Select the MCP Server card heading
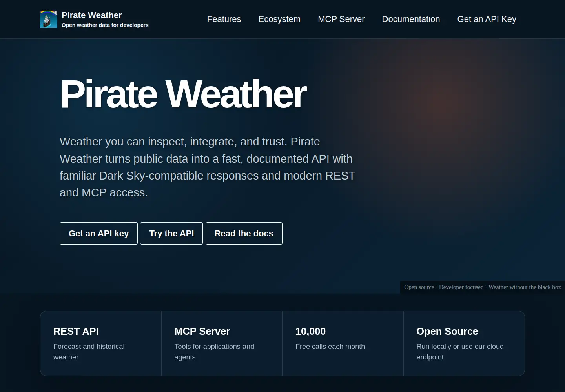 coord(202,331)
